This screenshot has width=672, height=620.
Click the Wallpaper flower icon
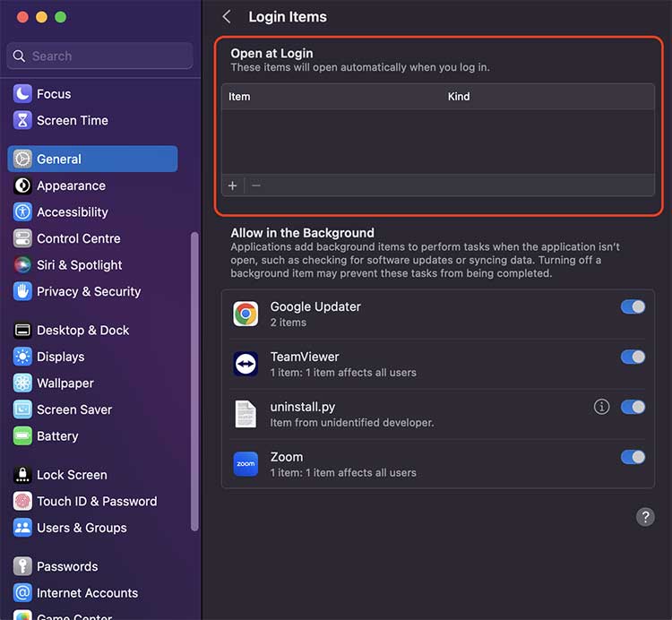22,383
